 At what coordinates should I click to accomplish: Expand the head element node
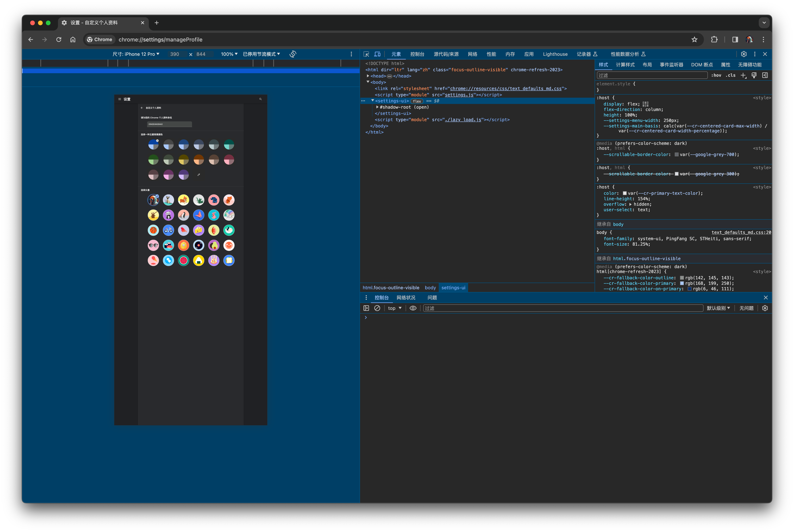368,76
